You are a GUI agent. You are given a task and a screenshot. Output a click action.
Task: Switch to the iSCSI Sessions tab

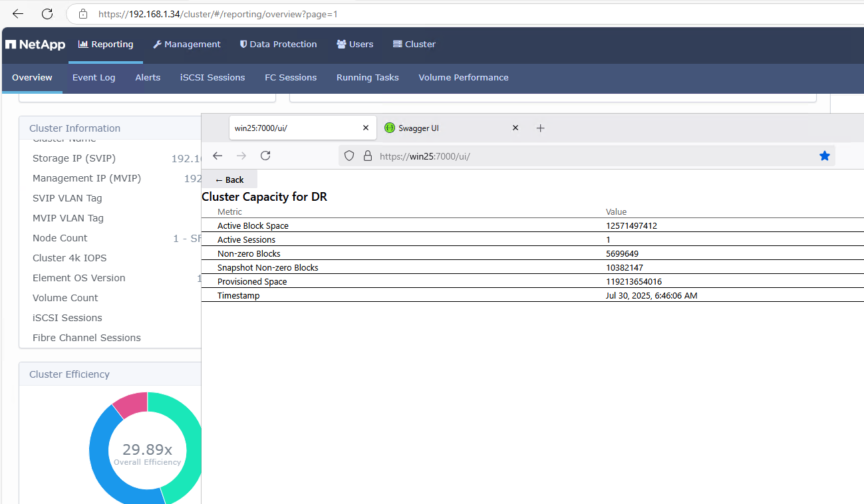[213, 78]
